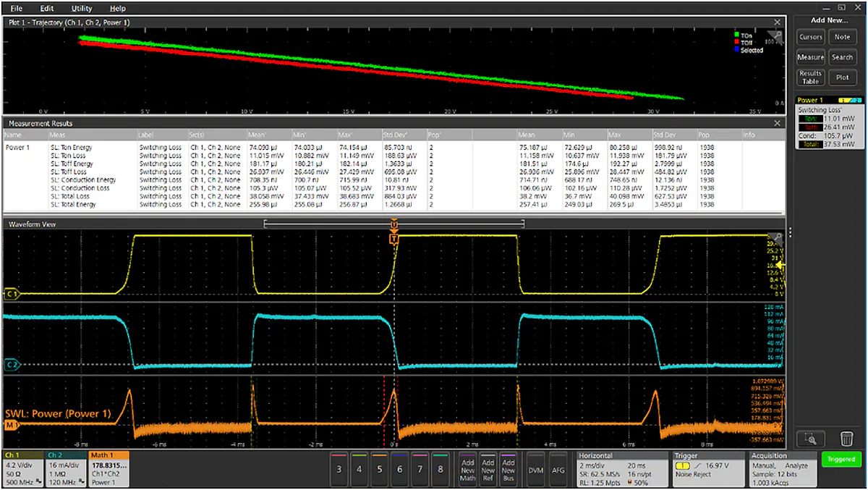Add channel 8
The image size is (868, 490).
click(x=441, y=469)
